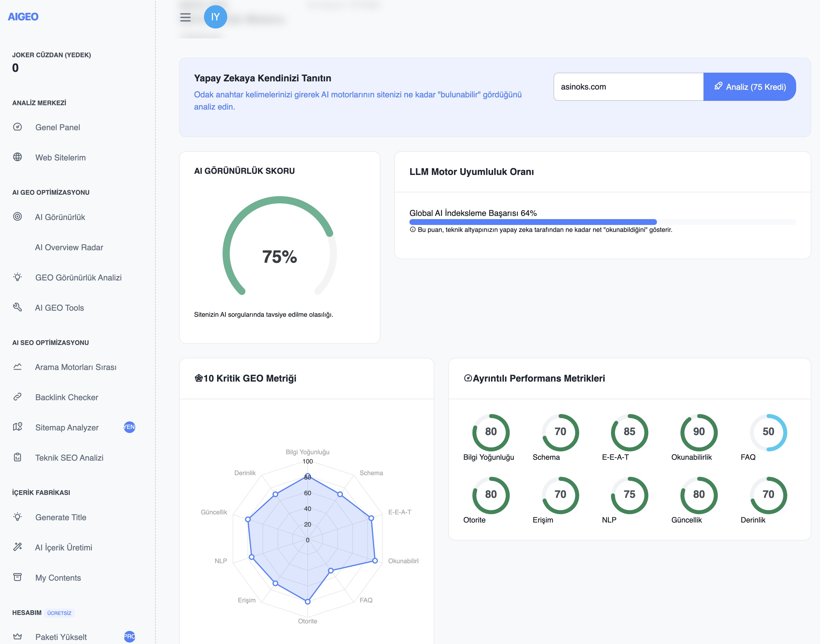Screen dimensions: 820x644
Task: Click the AI GEO Tools wrench icon
Action: point(17,307)
